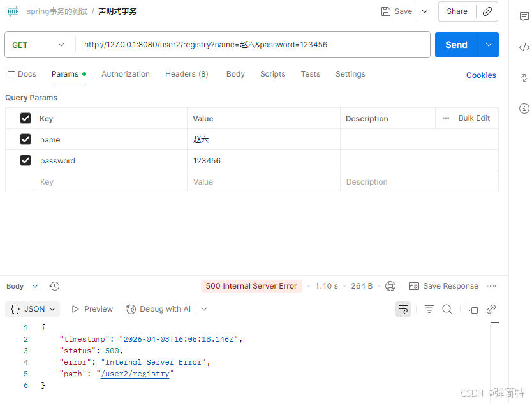Toggle the select-all params checkbox
The height and width of the screenshot is (403, 532).
26,118
